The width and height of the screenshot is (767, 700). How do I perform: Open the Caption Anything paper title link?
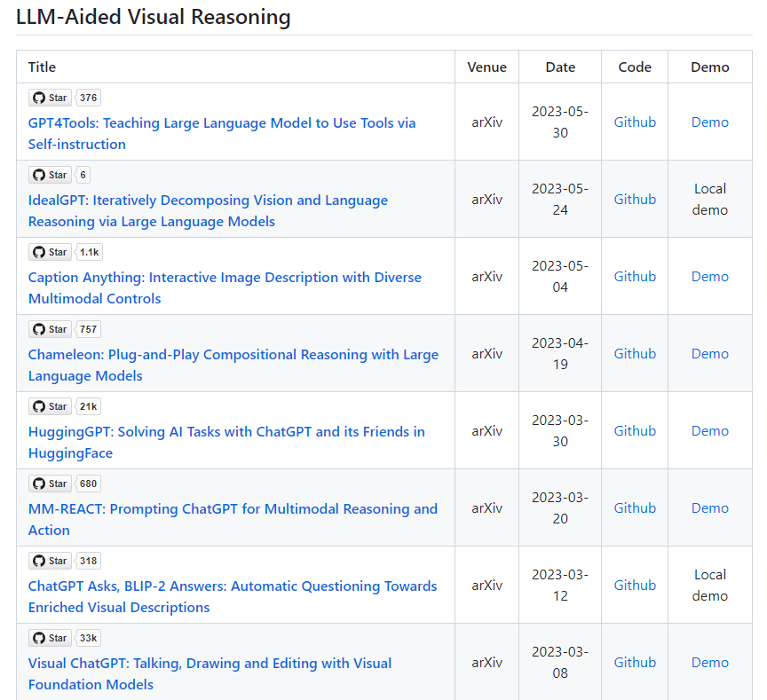click(x=225, y=288)
